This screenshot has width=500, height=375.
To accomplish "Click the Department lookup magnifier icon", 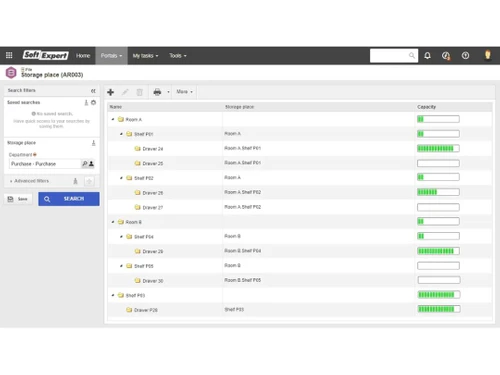I will click(x=85, y=164).
